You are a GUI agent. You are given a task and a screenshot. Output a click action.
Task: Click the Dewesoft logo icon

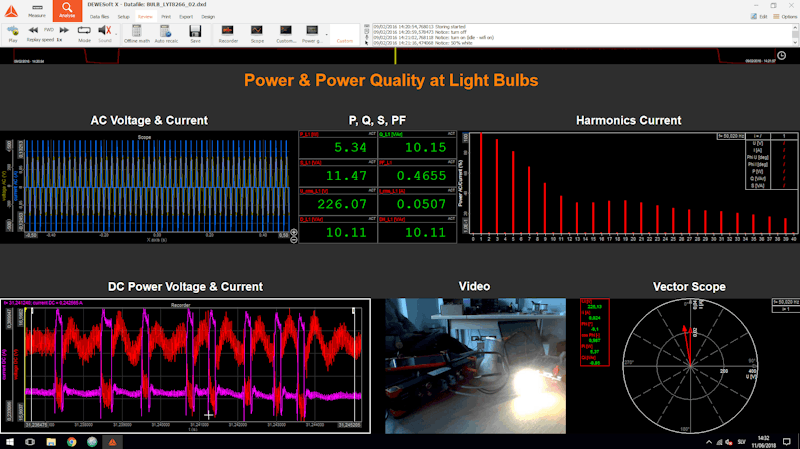coord(11,11)
